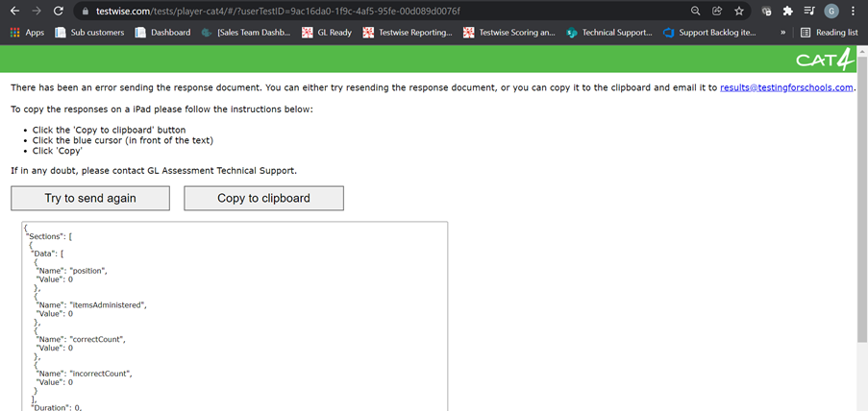Bookmark this page with the star icon
Screen dimensions: 868x411
point(739,11)
